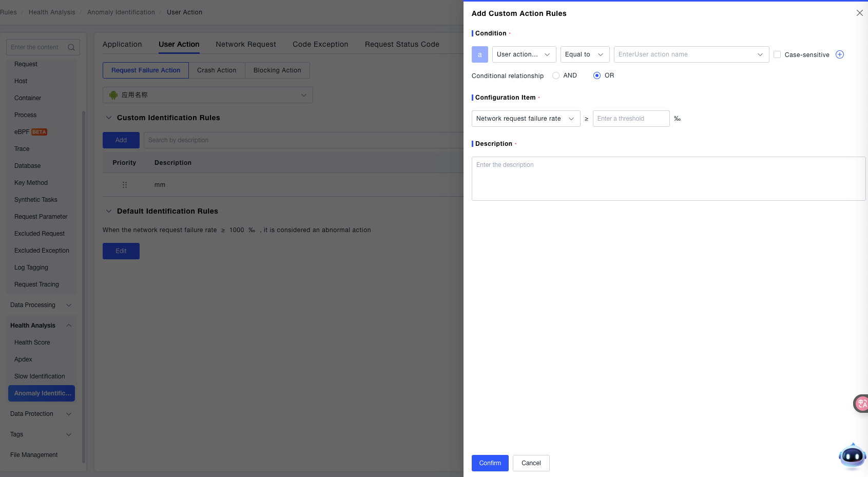Viewport: 868px width, 477px height.
Task: Click the translate floating icon
Action: click(861, 404)
